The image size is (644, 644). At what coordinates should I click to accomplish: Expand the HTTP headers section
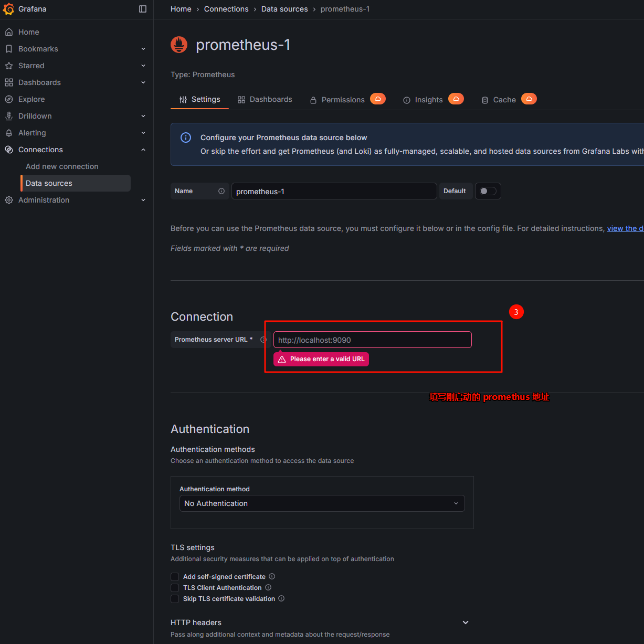(x=465, y=622)
